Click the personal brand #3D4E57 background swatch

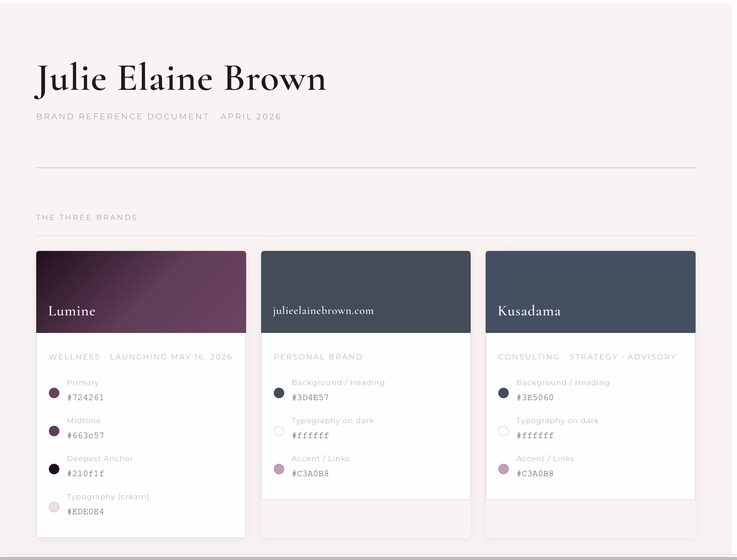pyautogui.click(x=279, y=393)
